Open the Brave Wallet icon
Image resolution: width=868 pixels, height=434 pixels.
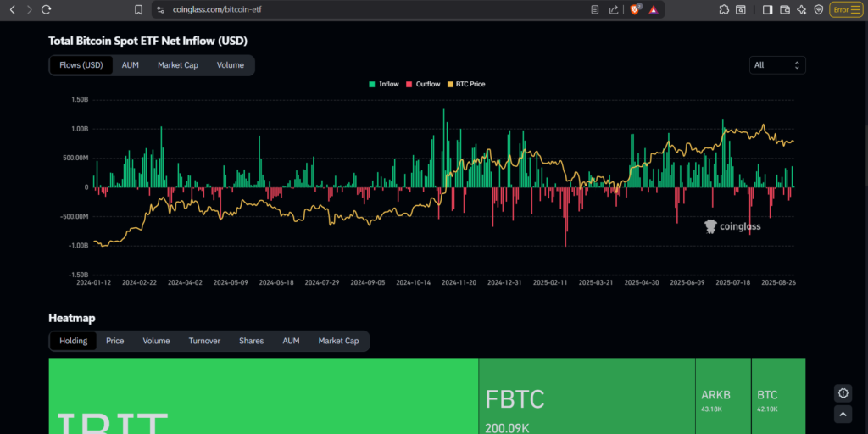click(784, 9)
